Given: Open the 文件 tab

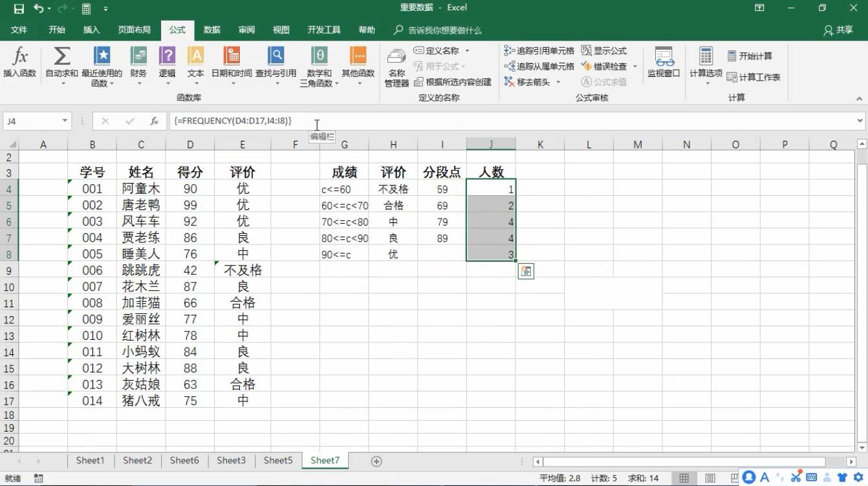Looking at the screenshot, I should 19,30.
